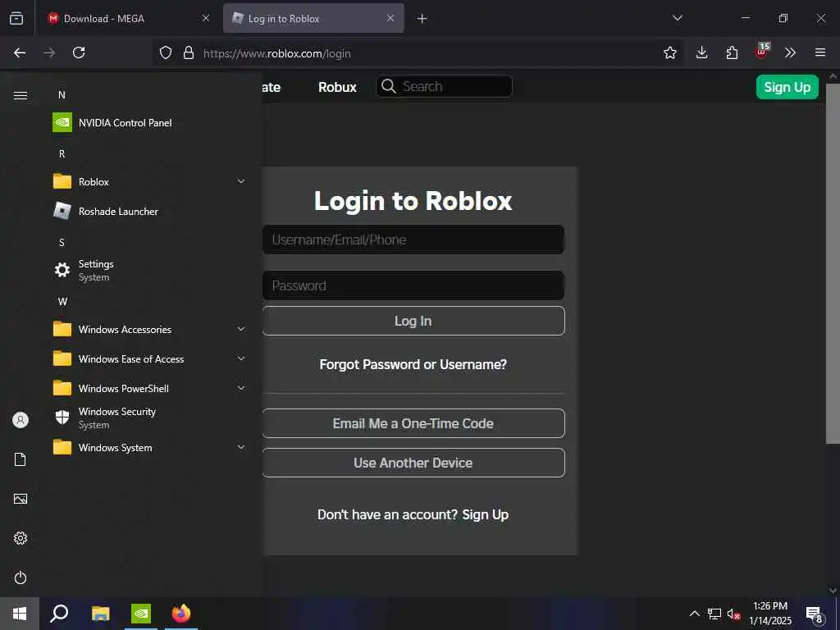
Task: Open the list all tabs dropdown
Action: pos(677,18)
